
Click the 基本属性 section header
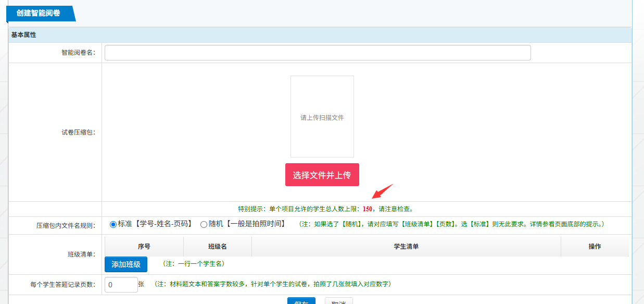pyautogui.click(x=23, y=35)
